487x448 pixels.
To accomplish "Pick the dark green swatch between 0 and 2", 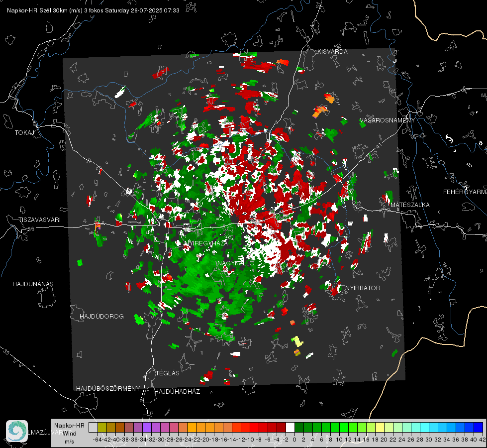I will (299, 427).
